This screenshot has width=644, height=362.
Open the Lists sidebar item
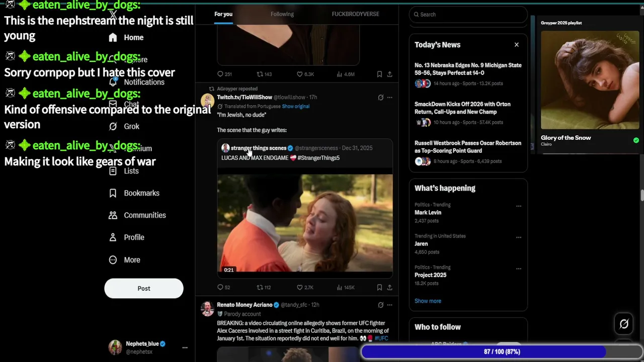pyautogui.click(x=124, y=171)
